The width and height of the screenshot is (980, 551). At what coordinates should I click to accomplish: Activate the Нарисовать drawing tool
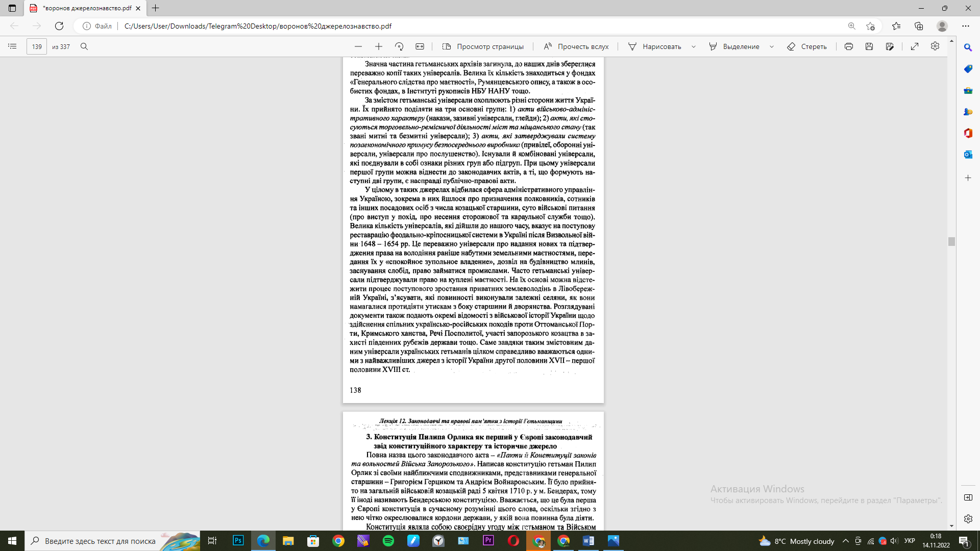point(655,46)
